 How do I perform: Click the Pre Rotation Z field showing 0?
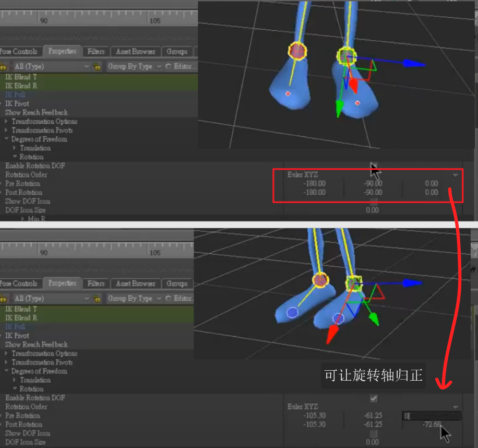click(432, 416)
